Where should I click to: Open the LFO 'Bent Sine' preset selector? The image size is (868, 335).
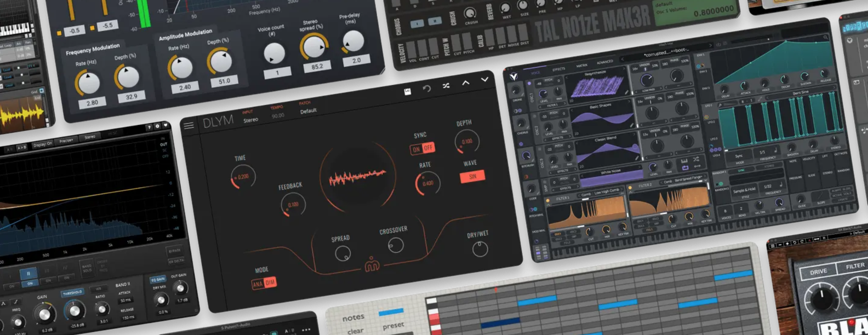(x=801, y=92)
